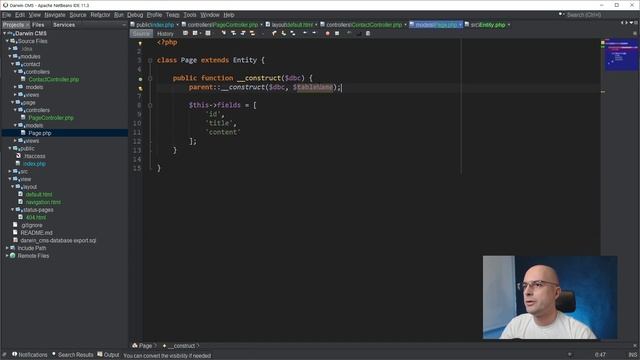Switch to the controllers/ContactController.php tab
The height and width of the screenshot is (360, 640).
(x=363, y=25)
